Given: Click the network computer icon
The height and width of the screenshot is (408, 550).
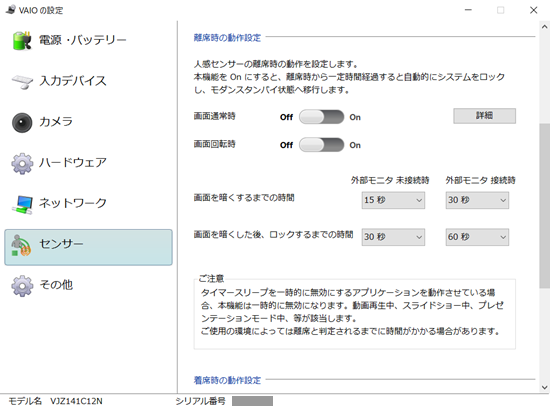Looking at the screenshot, I should point(22,204).
